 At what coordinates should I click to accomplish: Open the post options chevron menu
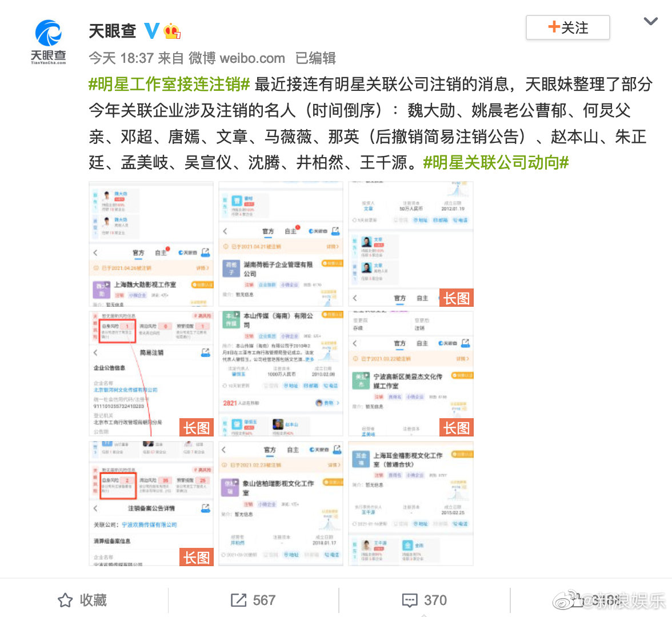(x=650, y=21)
